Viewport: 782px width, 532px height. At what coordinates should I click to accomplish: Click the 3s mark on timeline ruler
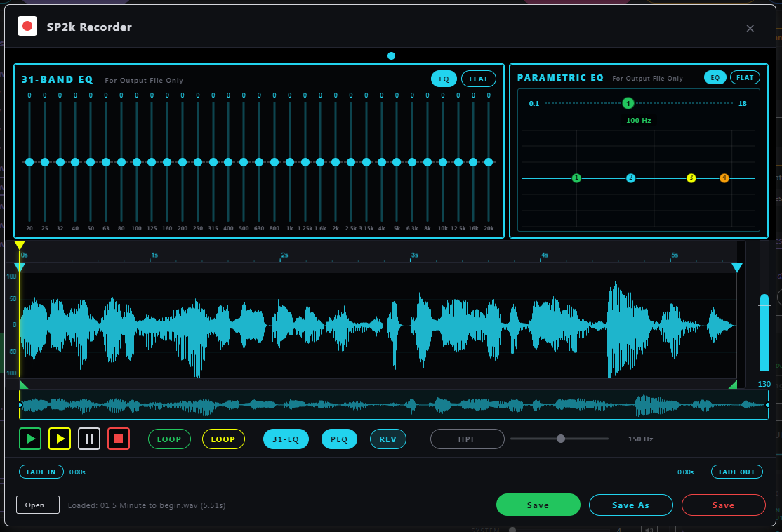414,255
